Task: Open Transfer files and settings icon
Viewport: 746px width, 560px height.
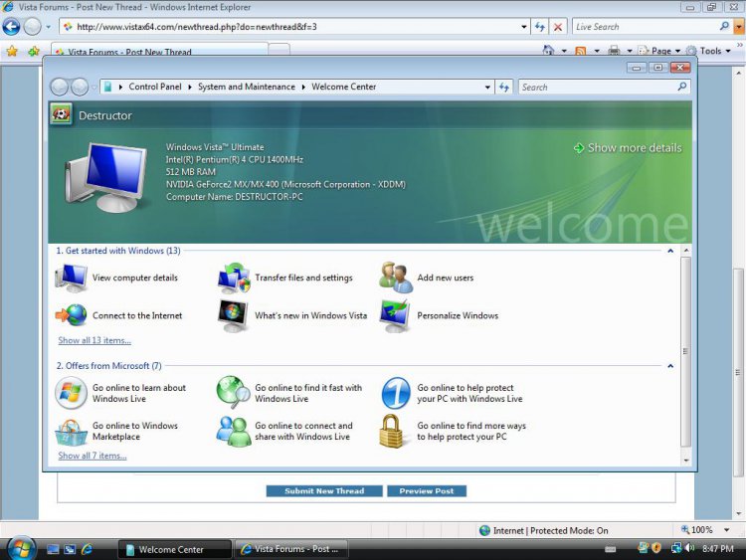Action: point(234,278)
